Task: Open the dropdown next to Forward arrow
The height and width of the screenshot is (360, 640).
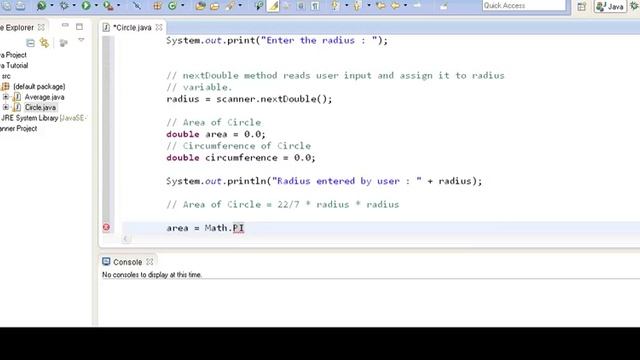Action: point(405,5)
